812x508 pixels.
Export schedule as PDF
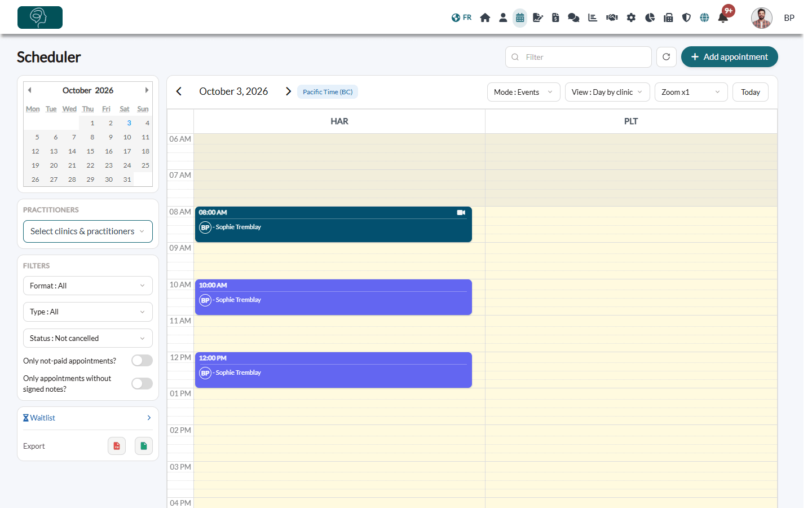(x=117, y=446)
